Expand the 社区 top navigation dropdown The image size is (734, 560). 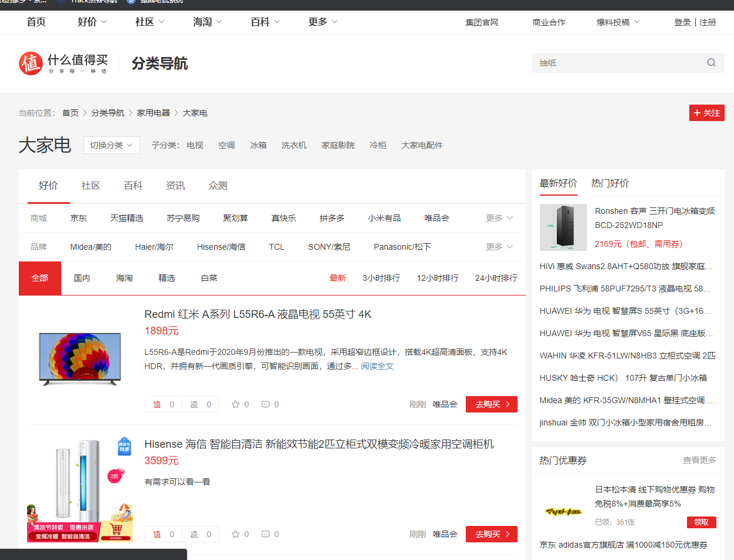[150, 22]
